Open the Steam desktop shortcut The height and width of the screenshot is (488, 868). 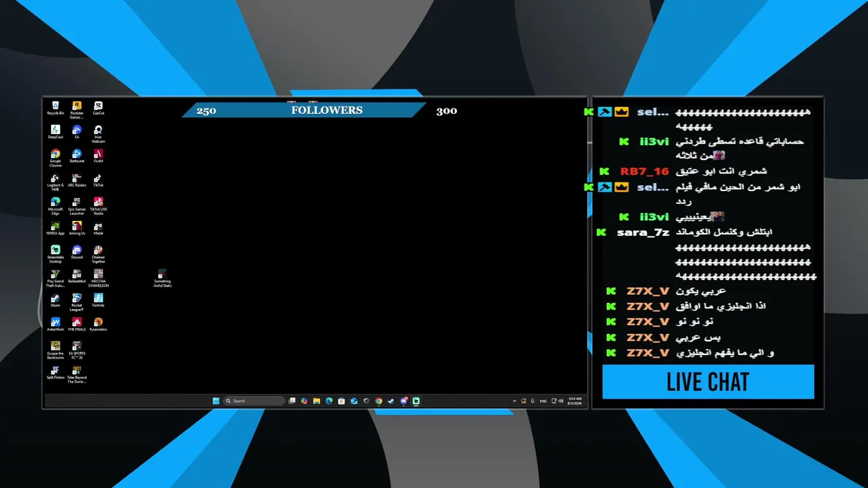coord(56,300)
